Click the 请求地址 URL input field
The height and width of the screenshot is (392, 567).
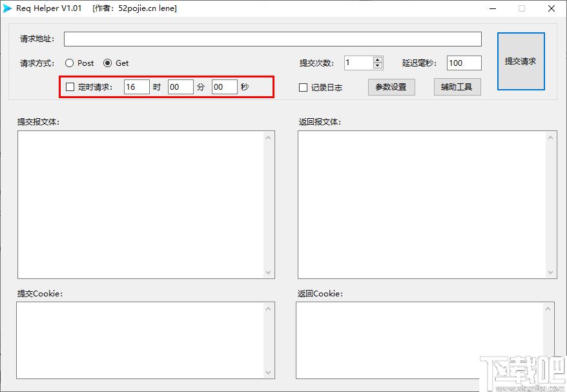273,39
